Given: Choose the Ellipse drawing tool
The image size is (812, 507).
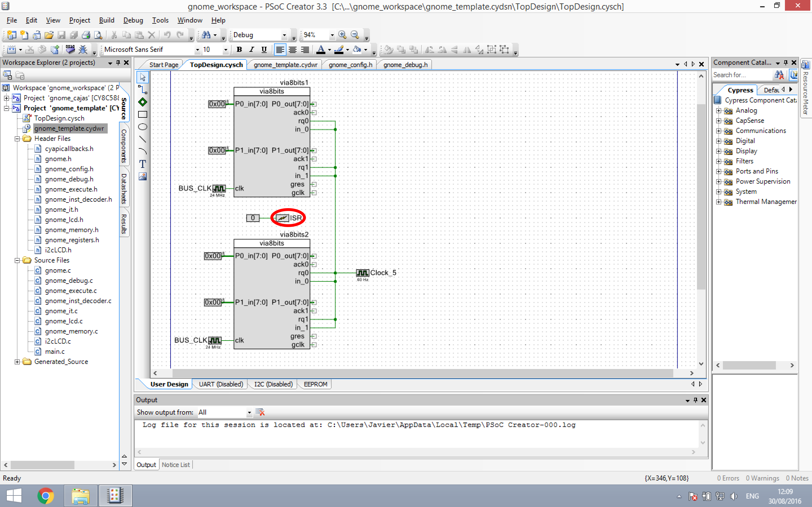Looking at the screenshot, I should 143,127.
